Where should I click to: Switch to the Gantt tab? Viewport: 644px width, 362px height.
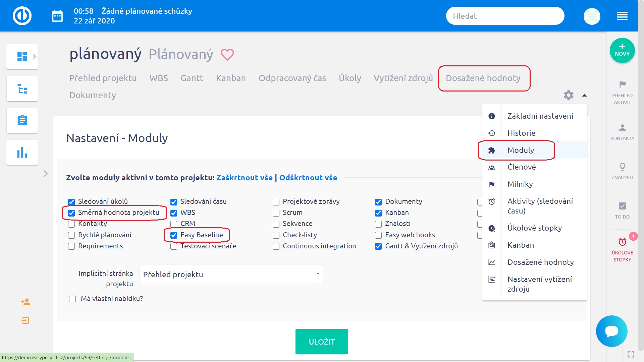(x=192, y=78)
